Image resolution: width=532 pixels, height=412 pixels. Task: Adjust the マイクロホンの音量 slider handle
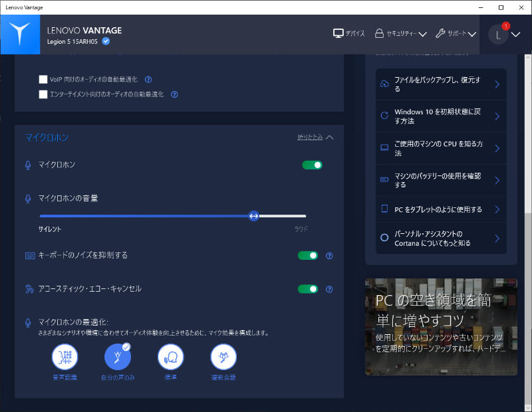point(253,216)
